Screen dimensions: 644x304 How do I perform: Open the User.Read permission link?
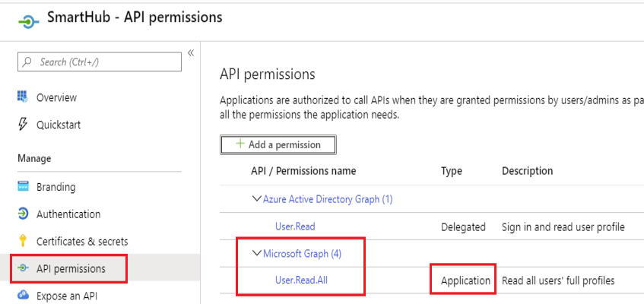tap(295, 226)
